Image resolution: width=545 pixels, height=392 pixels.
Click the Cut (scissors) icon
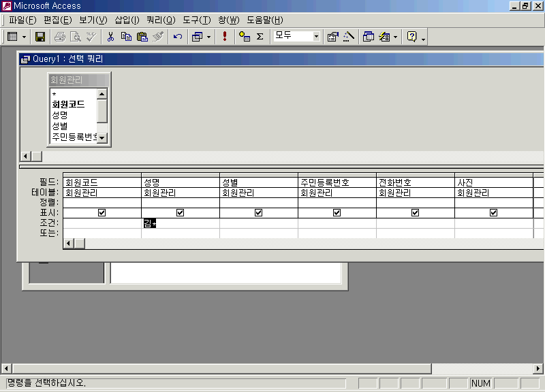110,37
